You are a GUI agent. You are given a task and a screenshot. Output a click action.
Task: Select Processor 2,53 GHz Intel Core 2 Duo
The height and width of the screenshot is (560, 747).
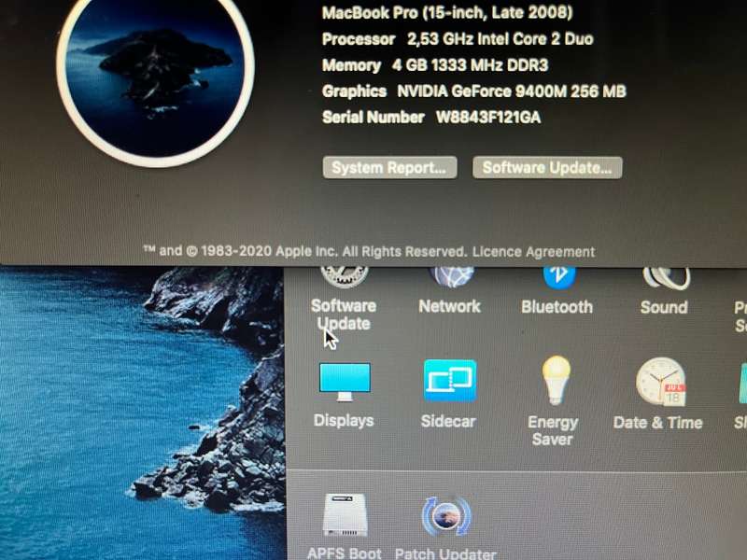pos(458,39)
